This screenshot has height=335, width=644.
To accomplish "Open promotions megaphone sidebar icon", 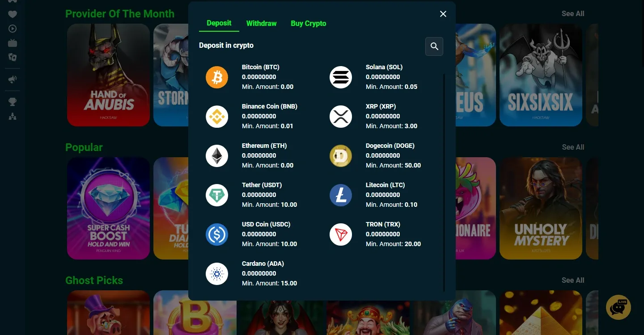I will 13,80.
